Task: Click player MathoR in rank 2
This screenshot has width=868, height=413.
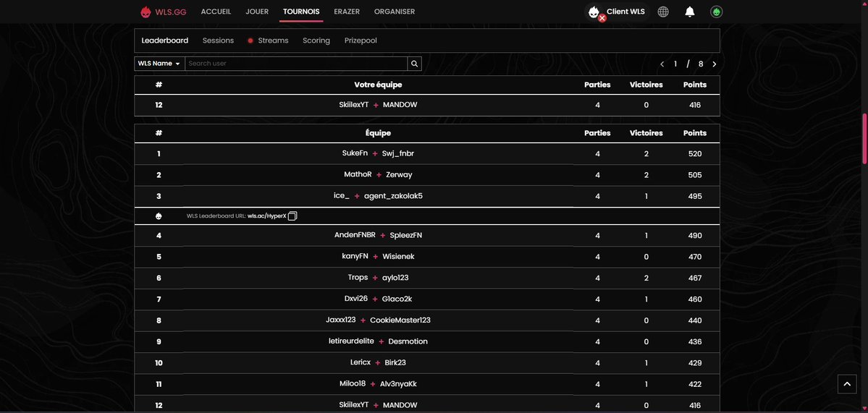Action: click(358, 175)
